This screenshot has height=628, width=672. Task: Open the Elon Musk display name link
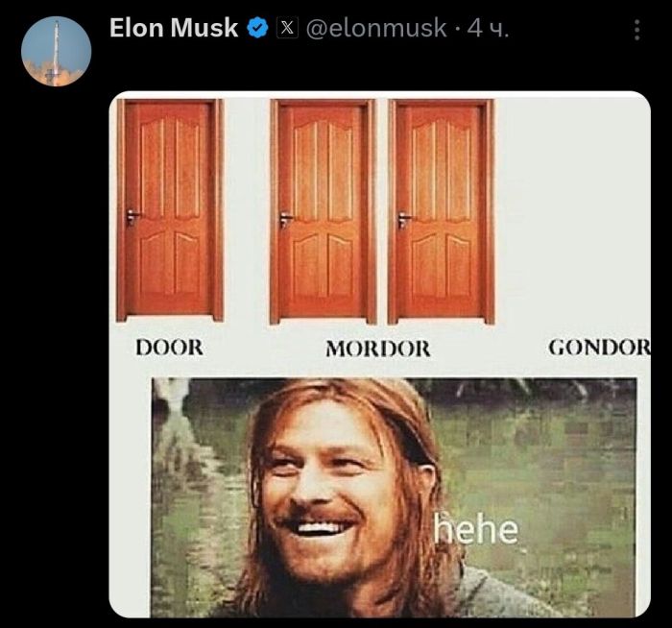point(174,28)
